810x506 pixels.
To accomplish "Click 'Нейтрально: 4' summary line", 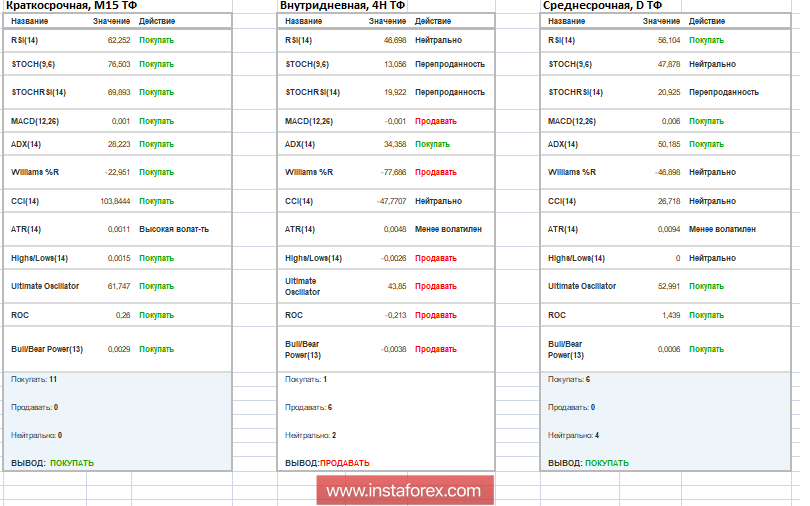I will click(x=573, y=435).
